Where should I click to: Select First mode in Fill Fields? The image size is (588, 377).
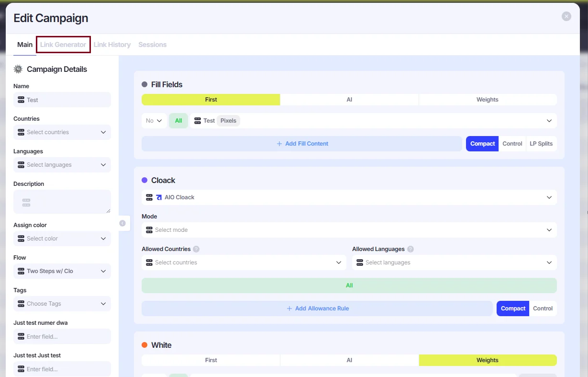[211, 100]
